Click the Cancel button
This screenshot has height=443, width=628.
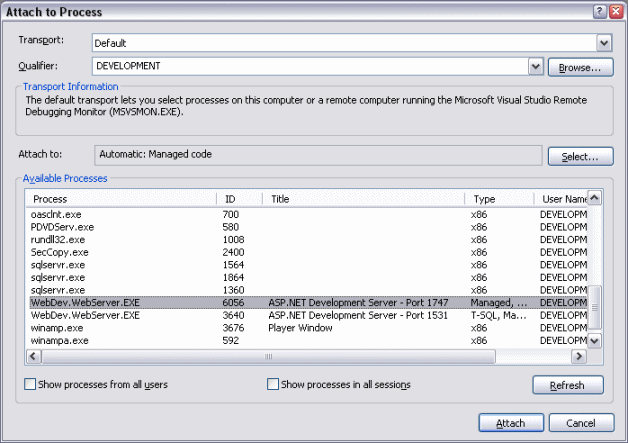click(581, 423)
